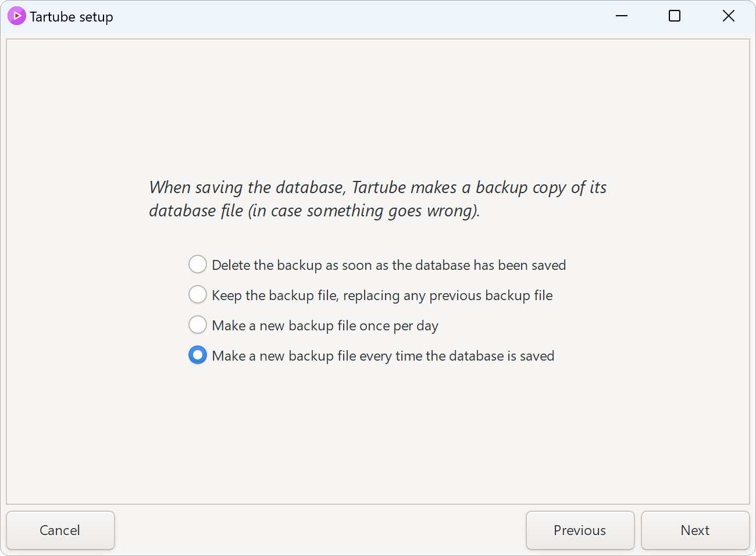
Task: Click the 'Tartube setup' window title text
Action: (x=72, y=17)
